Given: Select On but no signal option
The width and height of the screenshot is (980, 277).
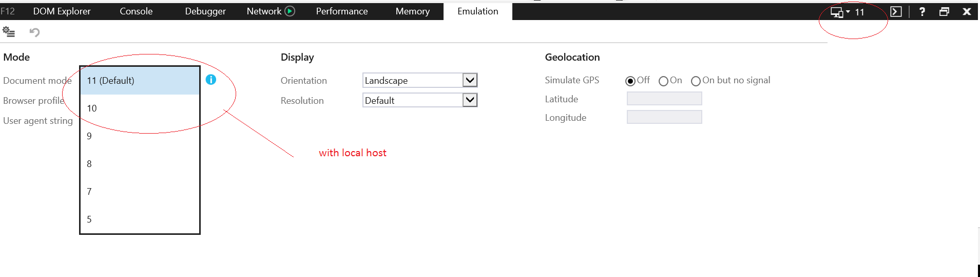Looking at the screenshot, I should 696,81.
